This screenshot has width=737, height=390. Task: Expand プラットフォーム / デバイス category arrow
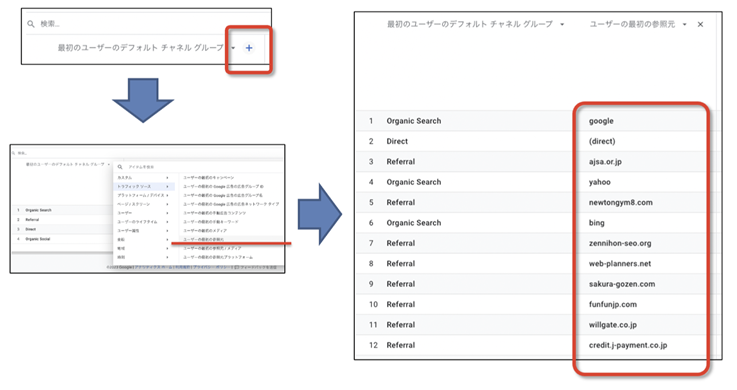(x=167, y=195)
